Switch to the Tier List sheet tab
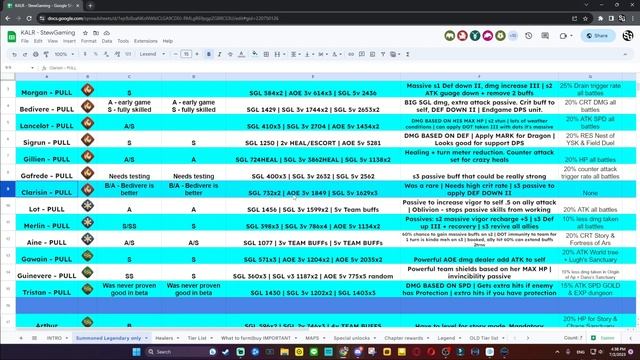The width and height of the screenshot is (640, 360). point(197,338)
